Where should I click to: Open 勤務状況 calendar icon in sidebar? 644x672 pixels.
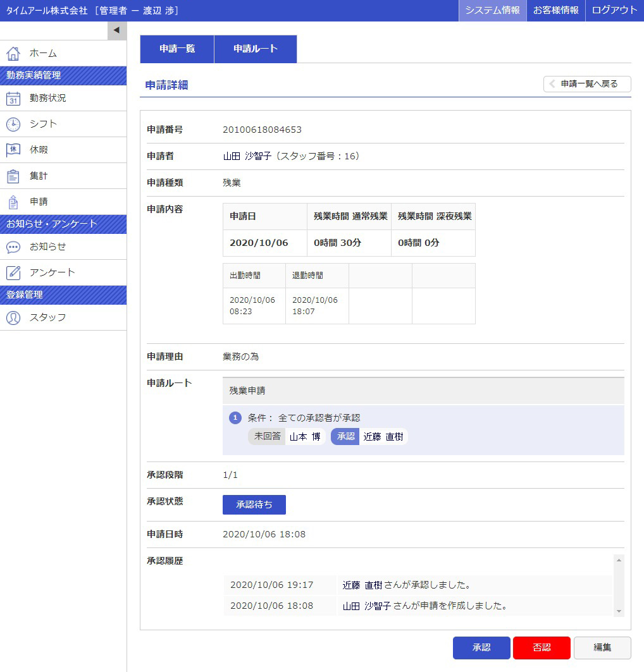pyautogui.click(x=13, y=98)
